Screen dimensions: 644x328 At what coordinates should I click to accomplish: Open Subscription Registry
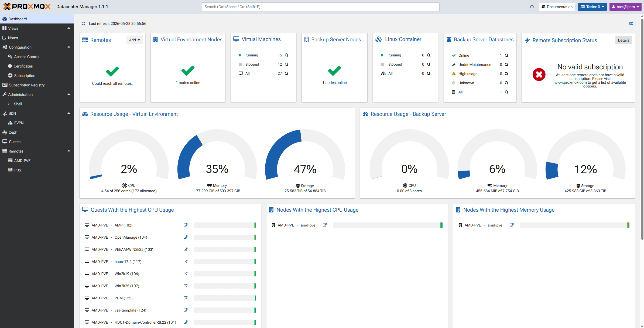(37, 85)
